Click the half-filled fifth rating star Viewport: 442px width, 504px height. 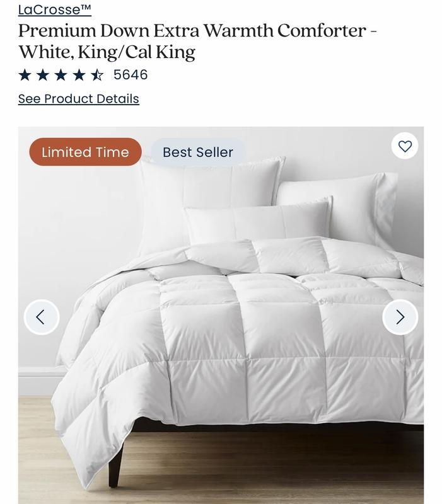[x=97, y=75]
